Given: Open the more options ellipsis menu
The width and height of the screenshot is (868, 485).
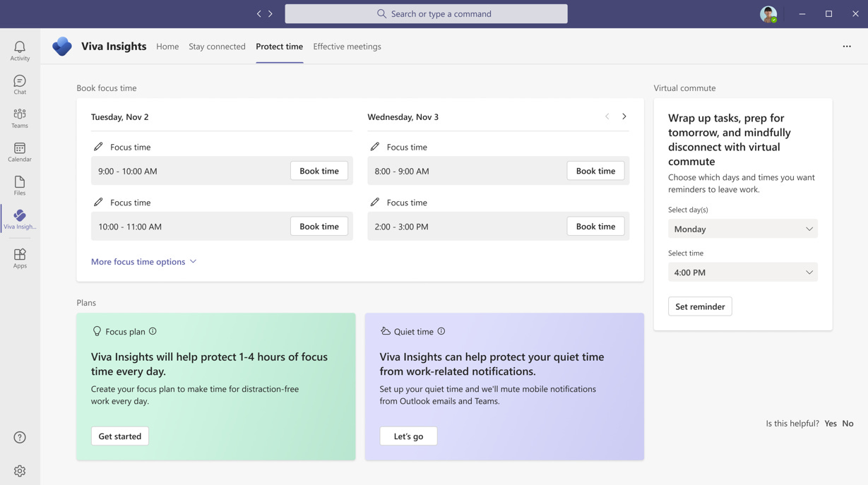Looking at the screenshot, I should [x=846, y=46].
